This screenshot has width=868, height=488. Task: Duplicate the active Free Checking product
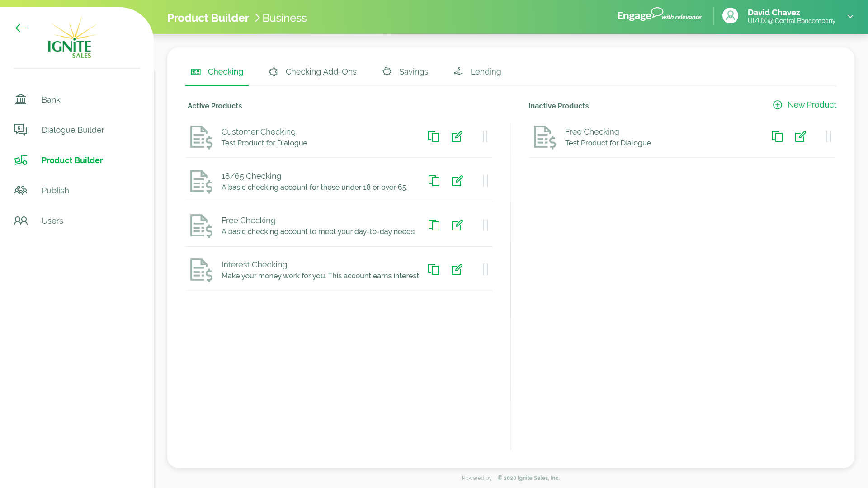(x=434, y=225)
